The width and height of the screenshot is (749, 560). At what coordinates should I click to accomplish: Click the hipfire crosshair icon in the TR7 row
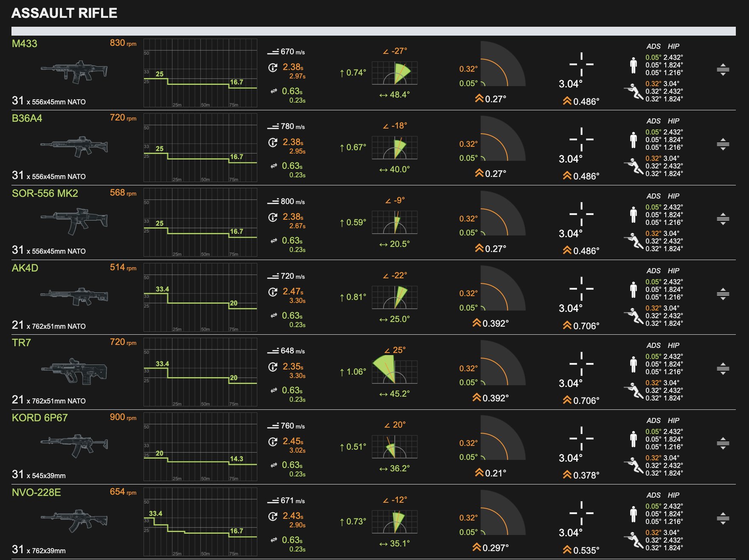coord(581,364)
